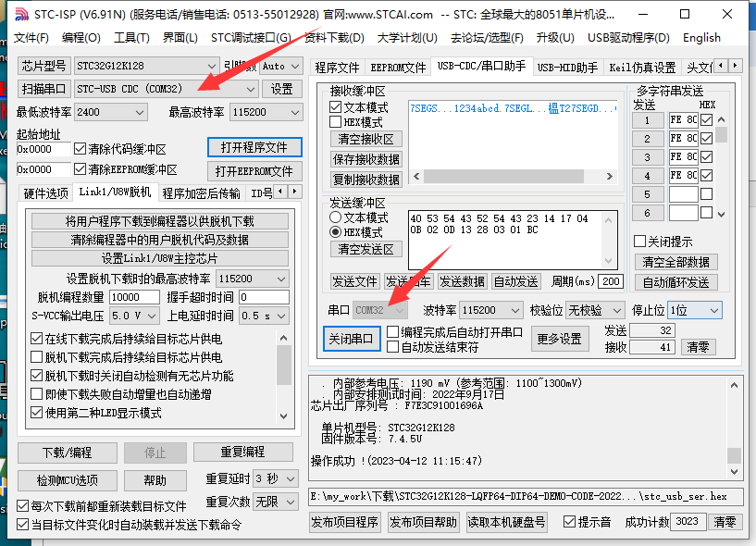Viewport: 756px width, 546px height.
Task: Click the 周期(ms) 200 input field
Action: tap(611, 281)
